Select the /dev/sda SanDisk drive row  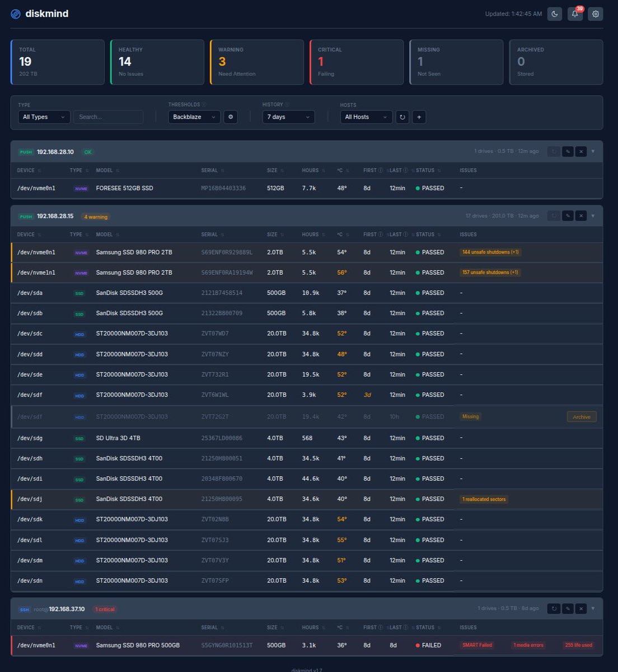pyautogui.click(x=307, y=293)
